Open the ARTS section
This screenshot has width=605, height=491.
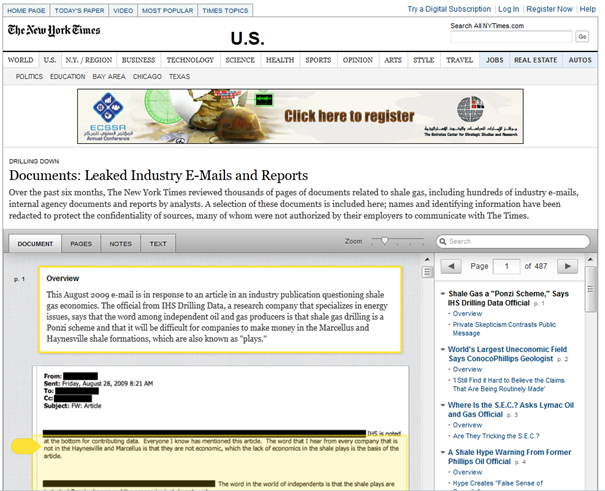[393, 60]
